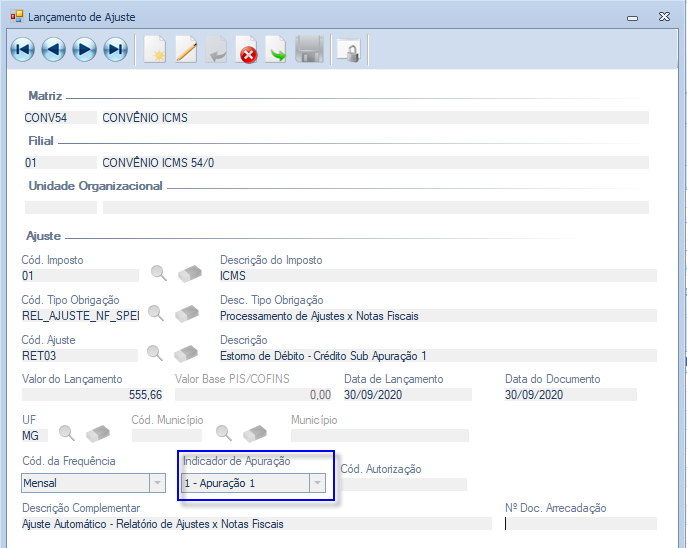Click the empty Município field

coord(380,436)
